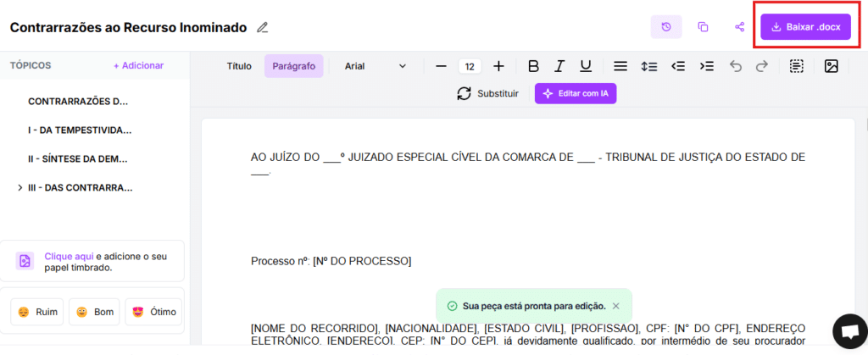Click the title Contrarrazões ao Recurso Inominado
Viewport: 868px width, 355px height.
point(129,28)
